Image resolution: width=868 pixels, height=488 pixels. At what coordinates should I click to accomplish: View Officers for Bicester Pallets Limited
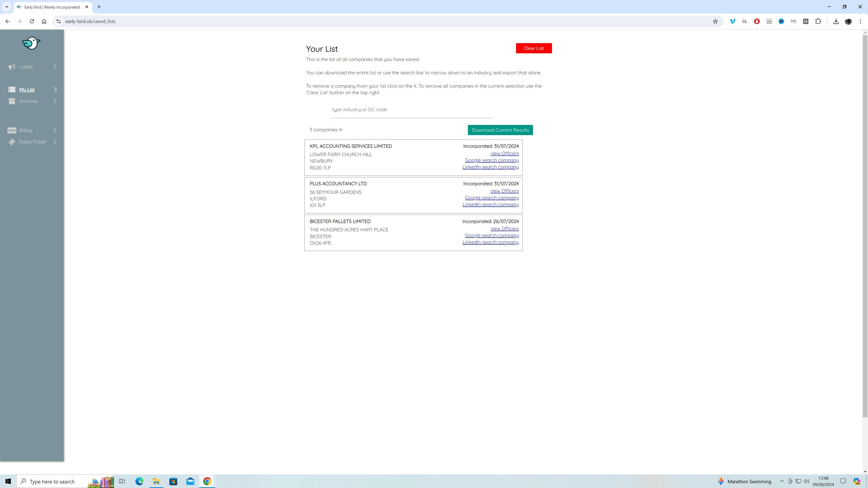coord(505,229)
